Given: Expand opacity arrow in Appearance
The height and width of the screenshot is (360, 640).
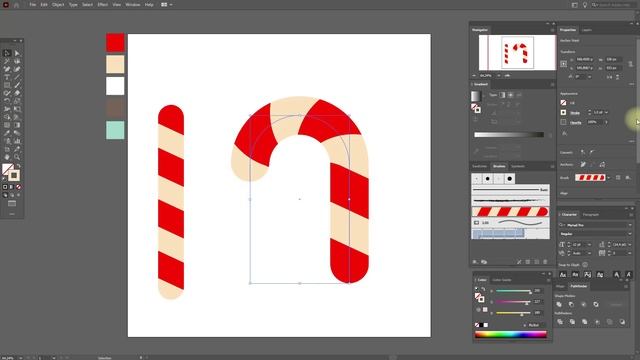Looking at the screenshot, I should 606,122.
